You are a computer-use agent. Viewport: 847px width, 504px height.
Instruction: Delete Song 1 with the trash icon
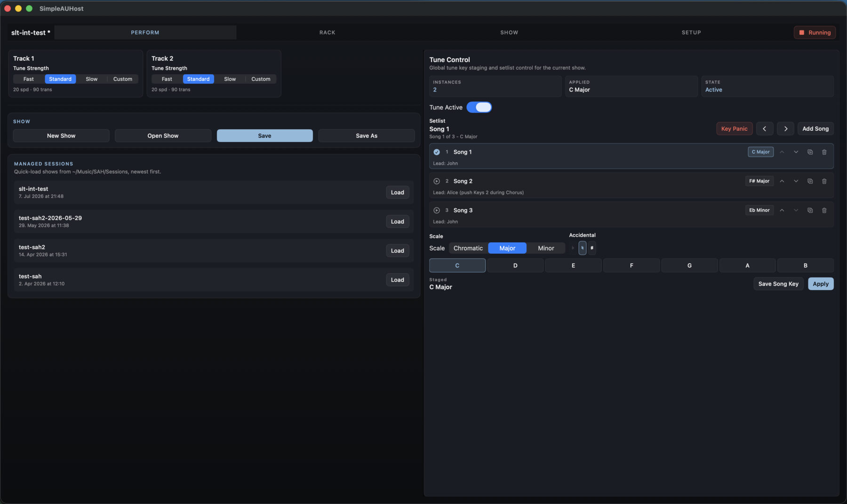824,152
